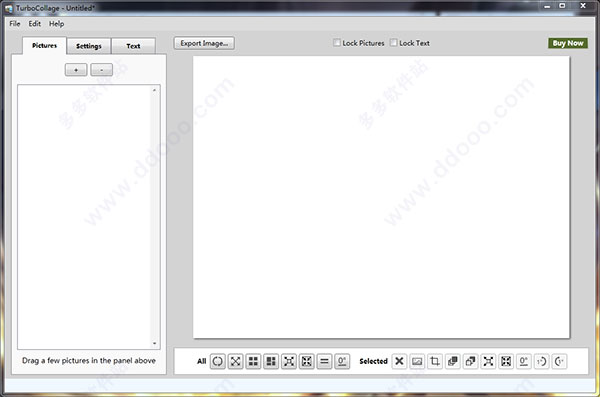The image size is (600, 397).
Task: Remove a picture with the minus button
Action: pos(101,70)
